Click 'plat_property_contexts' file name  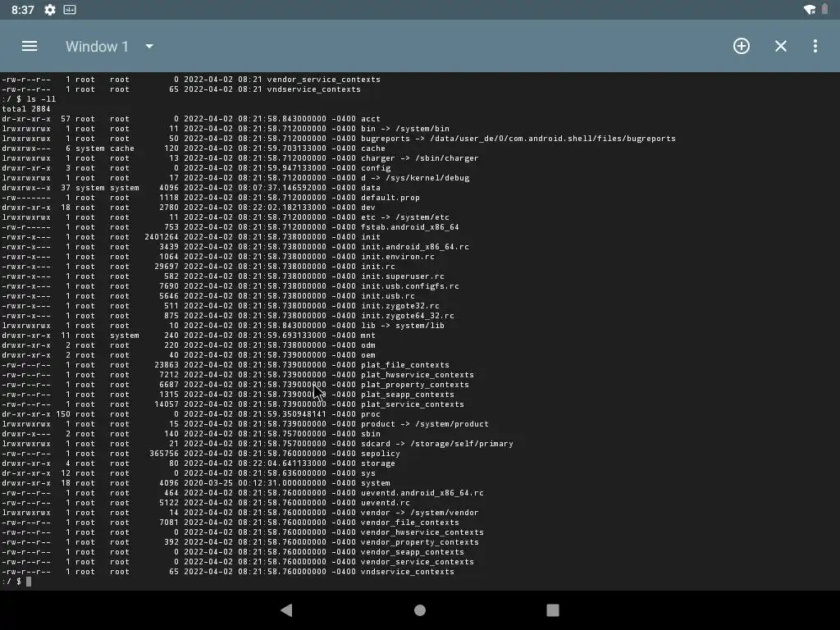pos(414,385)
